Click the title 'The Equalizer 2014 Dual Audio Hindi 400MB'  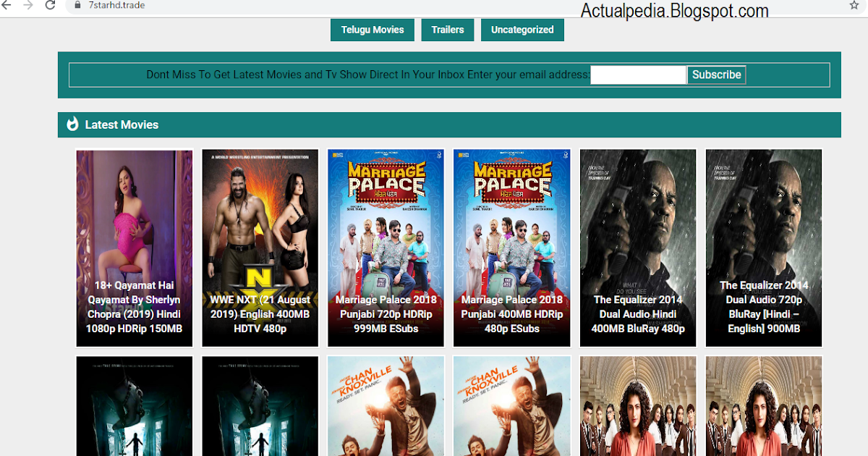[x=638, y=314]
